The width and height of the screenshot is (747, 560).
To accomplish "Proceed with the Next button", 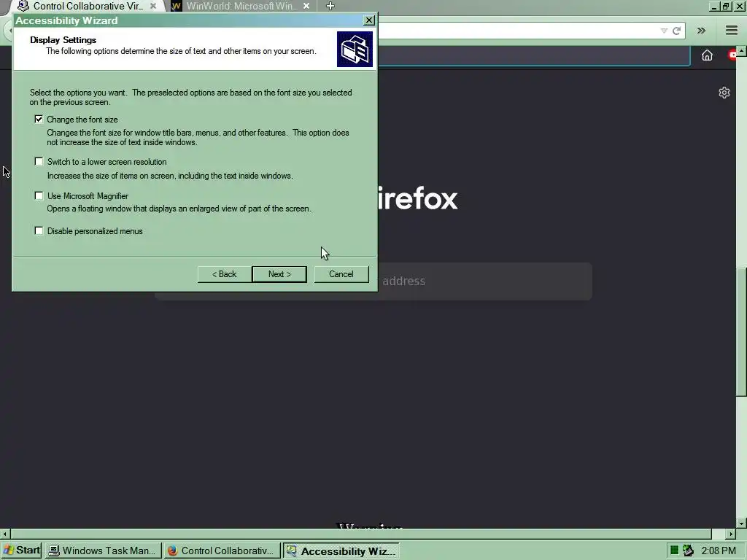I will [x=279, y=274].
